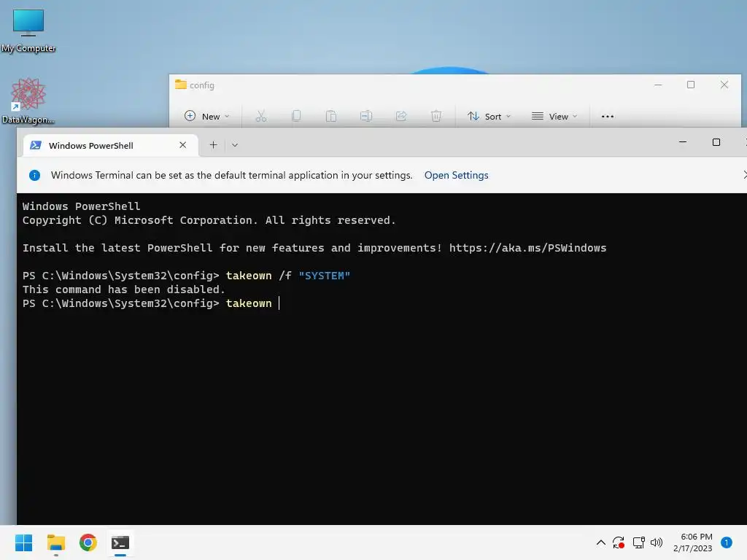
Task: Click the sync update tray icon
Action: (619, 542)
